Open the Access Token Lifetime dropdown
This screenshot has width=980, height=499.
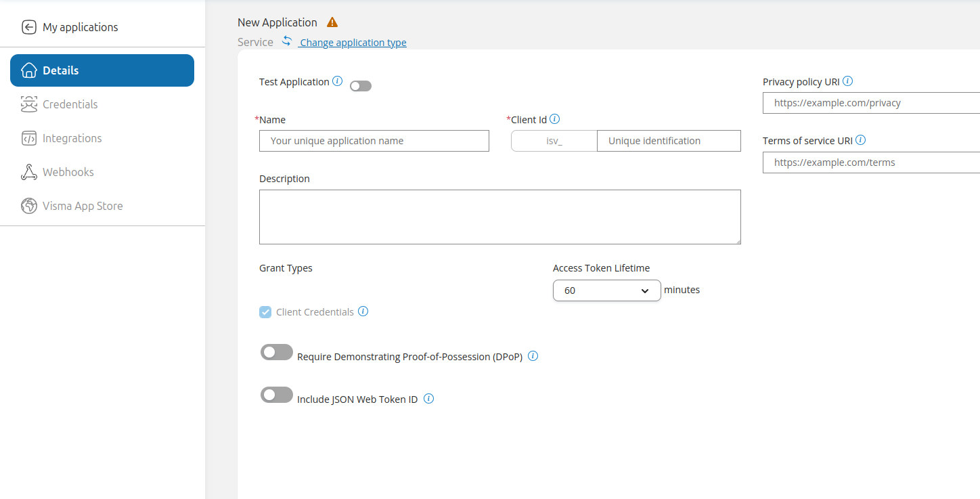click(606, 290)
